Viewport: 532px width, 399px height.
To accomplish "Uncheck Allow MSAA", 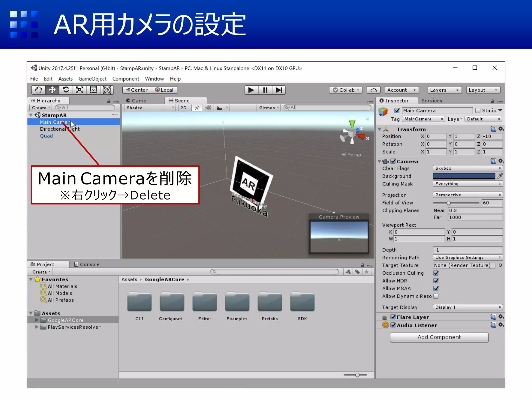I will (436, 288).
